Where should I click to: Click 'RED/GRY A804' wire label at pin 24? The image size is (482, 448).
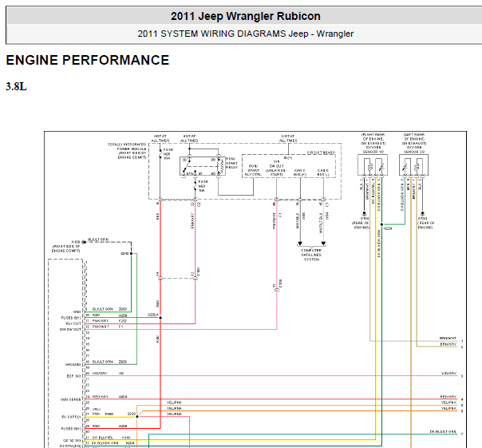pyautogui.click(x=110, y=397)
